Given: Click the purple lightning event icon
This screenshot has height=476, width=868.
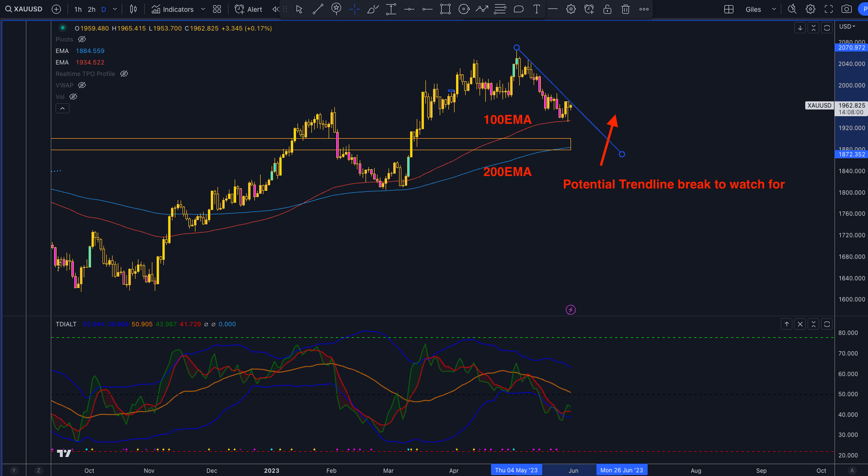Looking at the screenshot, I should 571,309.
